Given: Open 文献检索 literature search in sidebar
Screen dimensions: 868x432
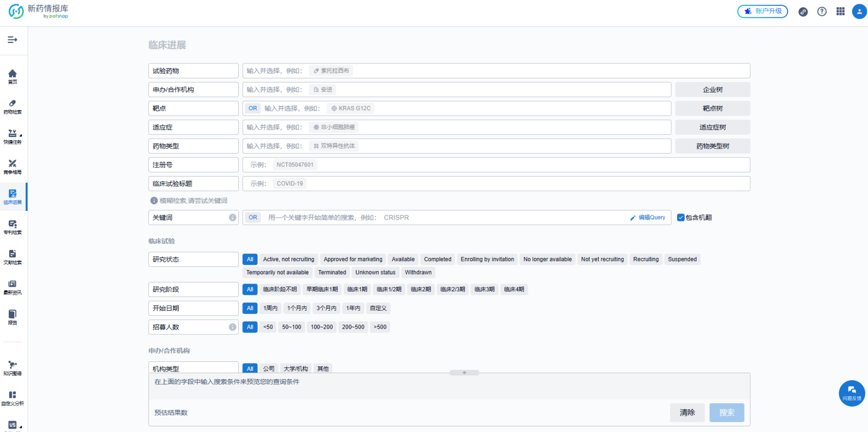Looking at the screenshot, I should pyautogui.click(x=12, y=257).
